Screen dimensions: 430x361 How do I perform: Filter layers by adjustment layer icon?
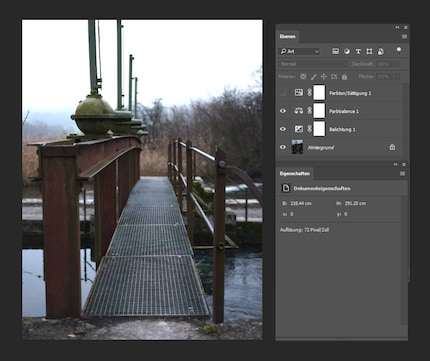[347, 51]
